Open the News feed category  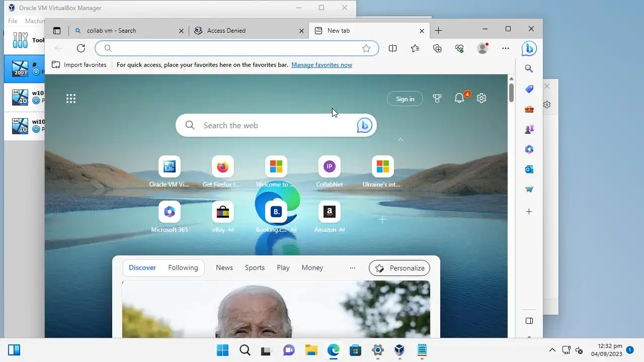click(224, 268)
